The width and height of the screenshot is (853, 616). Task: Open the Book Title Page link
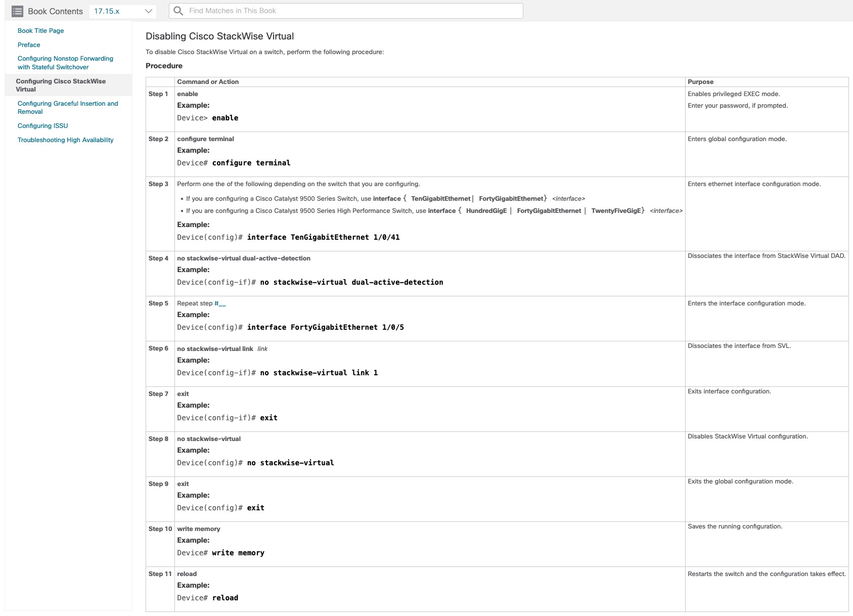[x=40, y=31]
